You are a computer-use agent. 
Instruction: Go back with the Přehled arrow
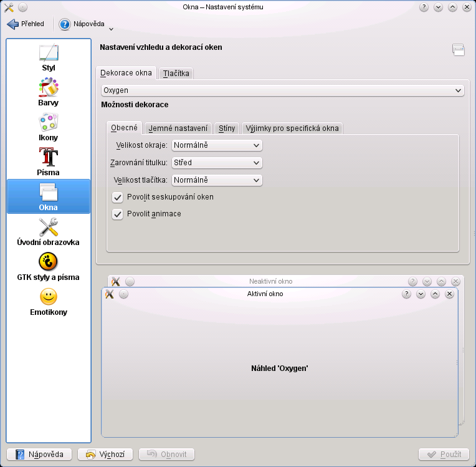pos(26,24)
